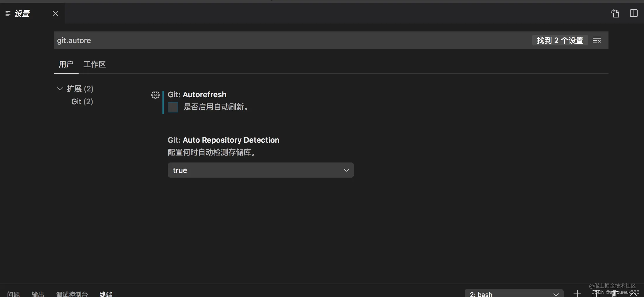The image size is (644, 297).
Task: Click the split editor icon
Action: (x=634, y=13)
